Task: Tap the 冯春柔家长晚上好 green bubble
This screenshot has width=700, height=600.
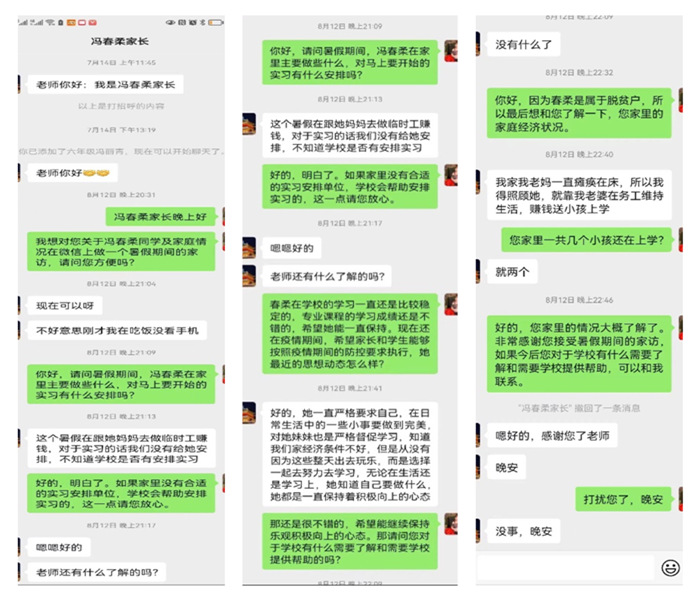Action: (160, 217)
